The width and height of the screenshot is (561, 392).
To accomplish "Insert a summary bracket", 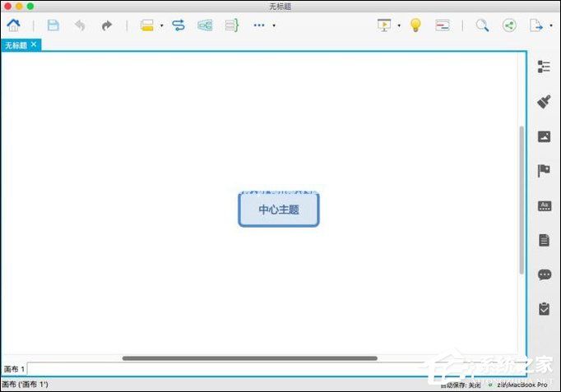I will click(231, 25).
